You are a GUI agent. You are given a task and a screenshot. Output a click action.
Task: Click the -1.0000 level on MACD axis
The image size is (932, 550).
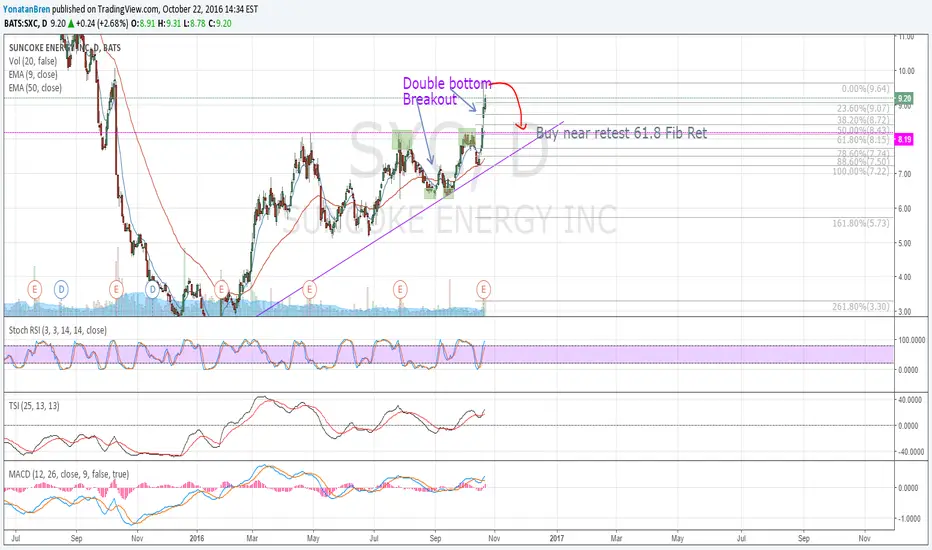[x=911, y=518]
